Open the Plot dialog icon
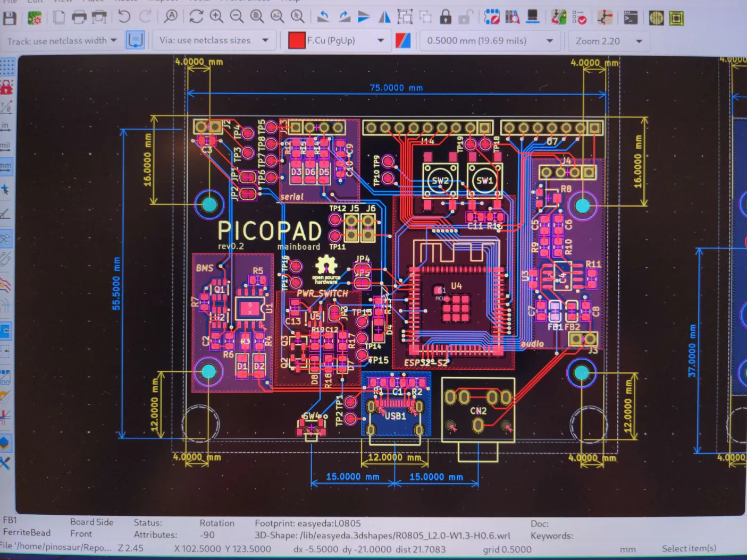 tap(99, 18)
